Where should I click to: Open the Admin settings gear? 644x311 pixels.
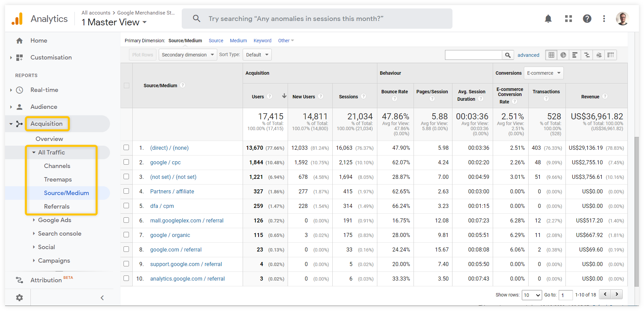(x=20, y=297)
